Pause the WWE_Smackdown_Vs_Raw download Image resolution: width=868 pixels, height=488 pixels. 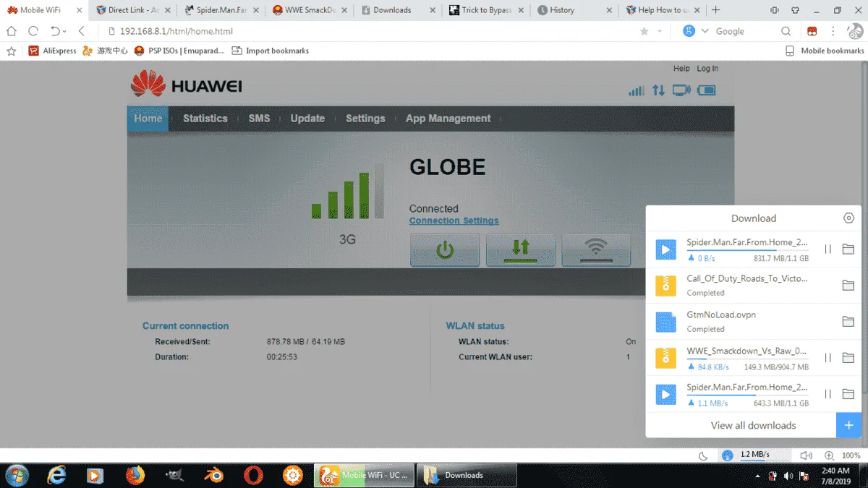[828, 358]
